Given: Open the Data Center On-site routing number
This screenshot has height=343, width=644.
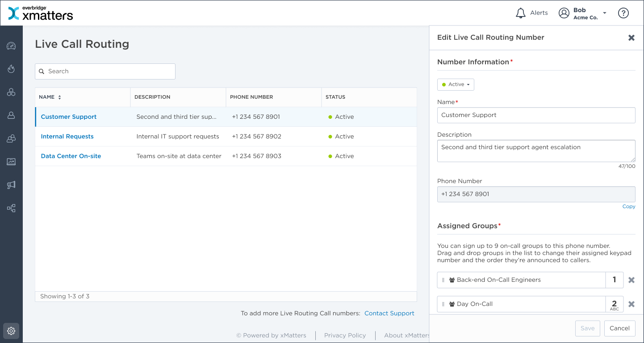Looking at the screenshot, I should pos(71,156).
